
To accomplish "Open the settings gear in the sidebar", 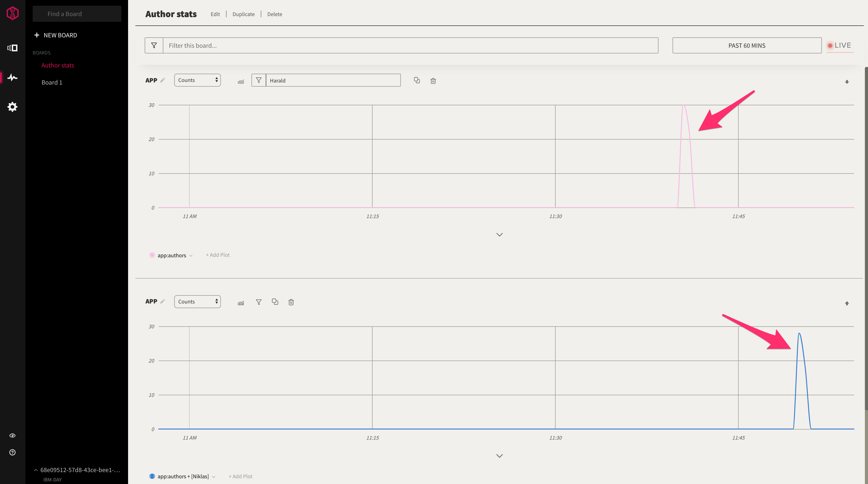I will click(12, 107).
